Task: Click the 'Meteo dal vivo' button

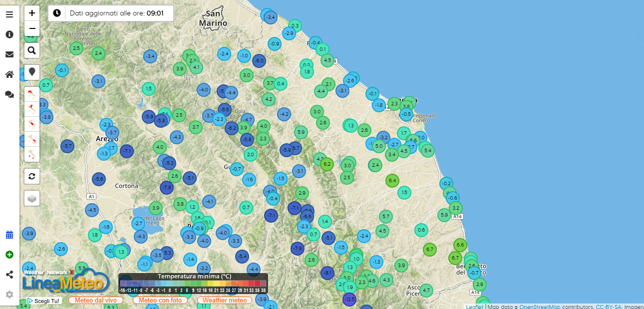Action: (x=96, y=300)
